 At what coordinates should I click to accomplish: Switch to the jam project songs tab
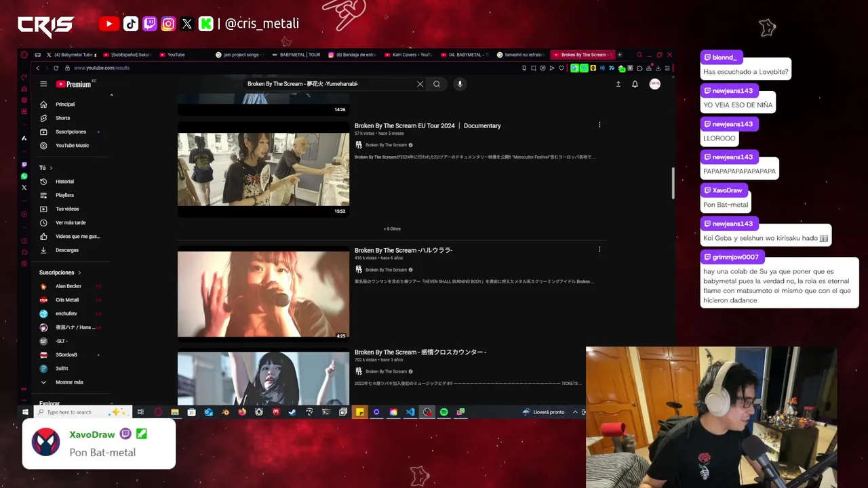click(x=240, y=55)
